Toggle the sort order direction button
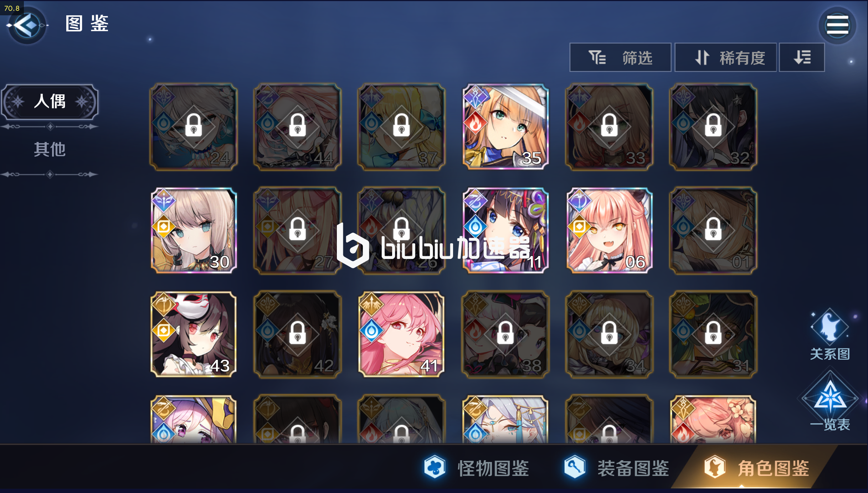The image size is (868, 493). tap(802, 57)
